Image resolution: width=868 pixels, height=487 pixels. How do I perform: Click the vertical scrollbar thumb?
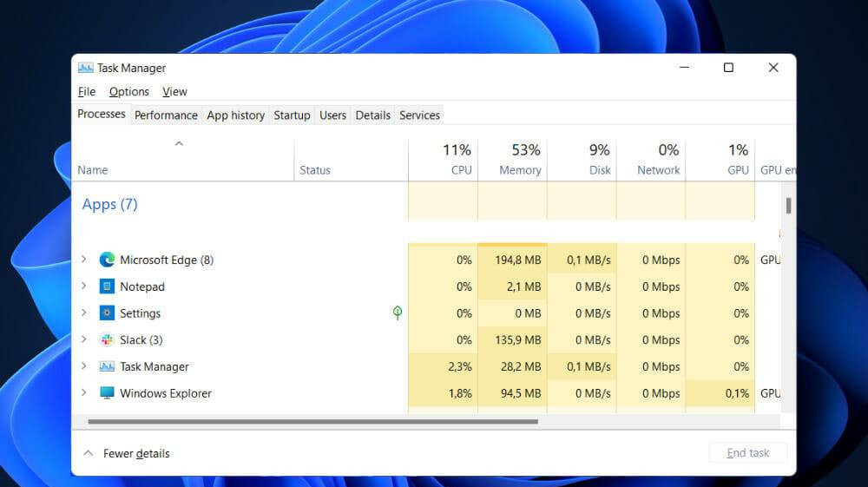(788, 206)
